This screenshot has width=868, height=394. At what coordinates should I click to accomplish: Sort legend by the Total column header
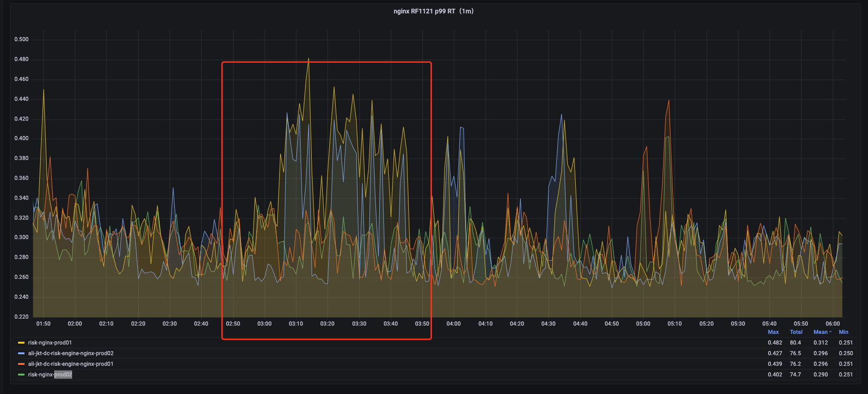796,332
